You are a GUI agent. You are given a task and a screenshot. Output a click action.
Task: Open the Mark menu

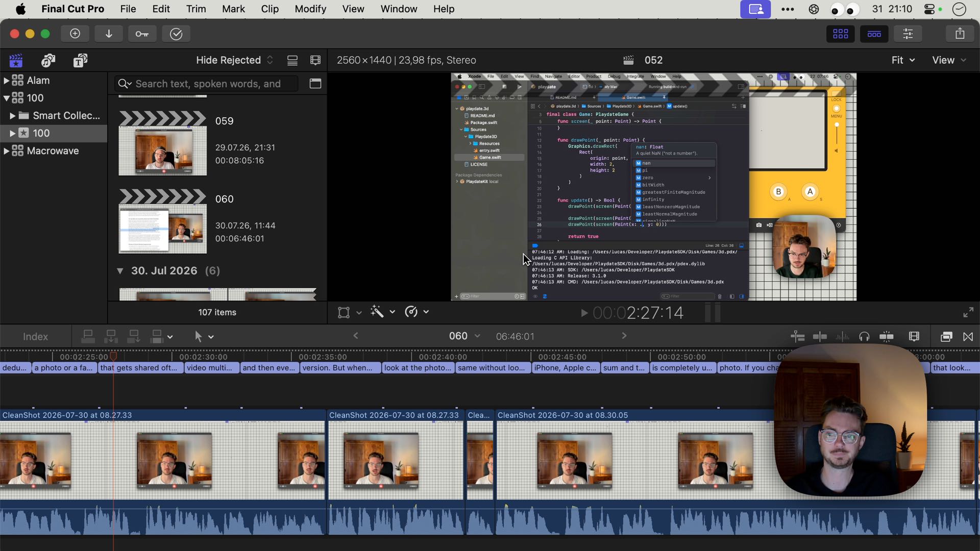[x=233, y=9]
